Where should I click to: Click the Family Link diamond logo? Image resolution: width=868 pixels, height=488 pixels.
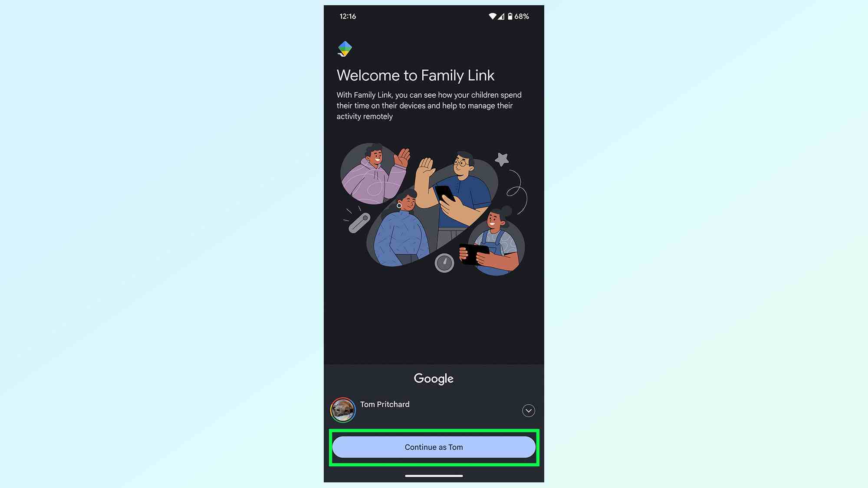(x=345, y=49)
